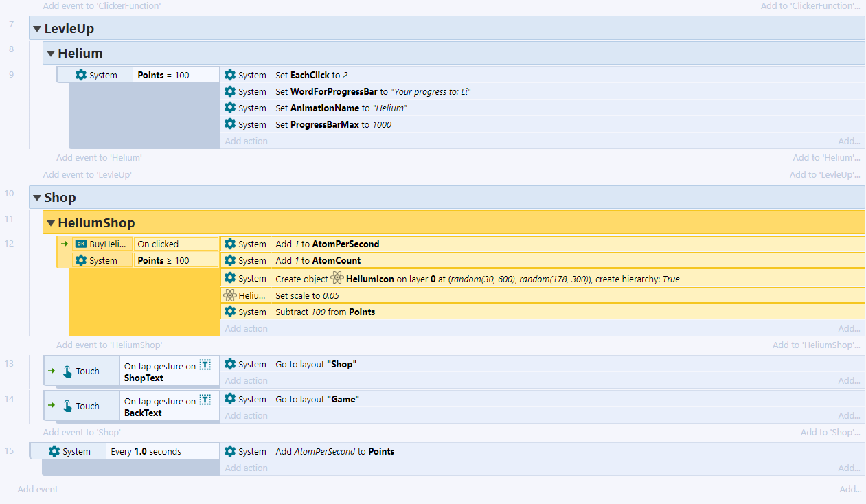Click the bottom 'Add event' link

click(x=38, y=490)
